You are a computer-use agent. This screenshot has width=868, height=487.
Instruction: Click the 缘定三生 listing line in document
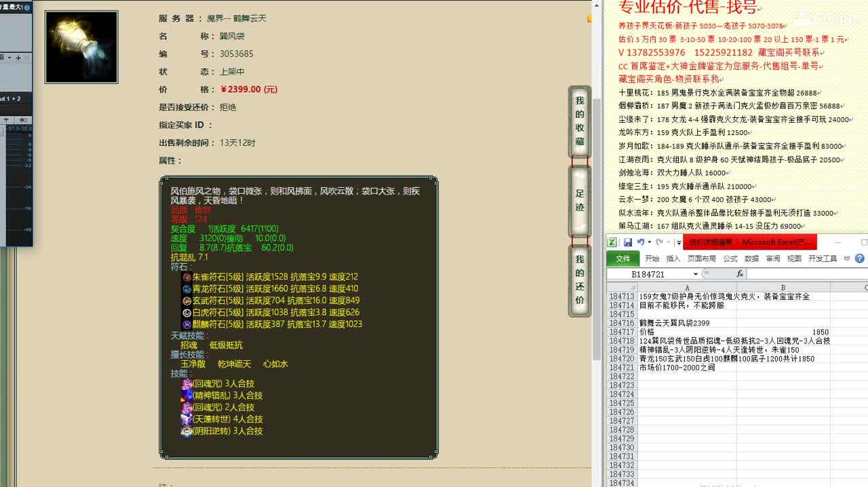pos(688,187)
